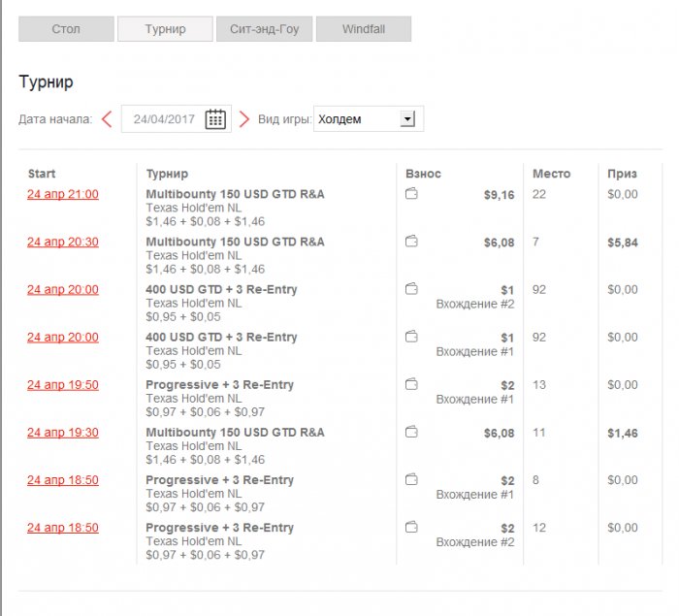The width and height of the screenshot is (679, 616).
Task: Click the Start column header
Action: click(x=42, y=174)
